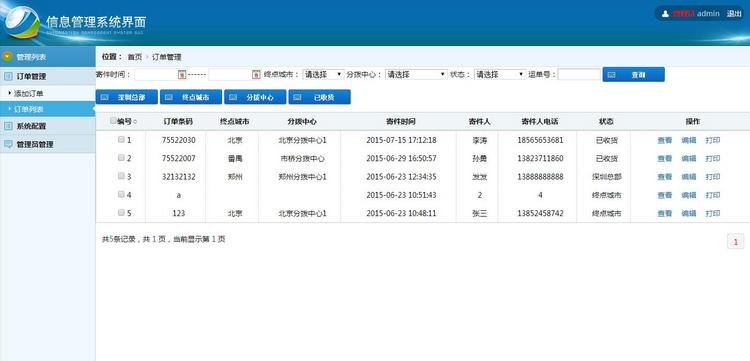
Task: Click the 系统配置 sidebar icon
Action: 8,126
